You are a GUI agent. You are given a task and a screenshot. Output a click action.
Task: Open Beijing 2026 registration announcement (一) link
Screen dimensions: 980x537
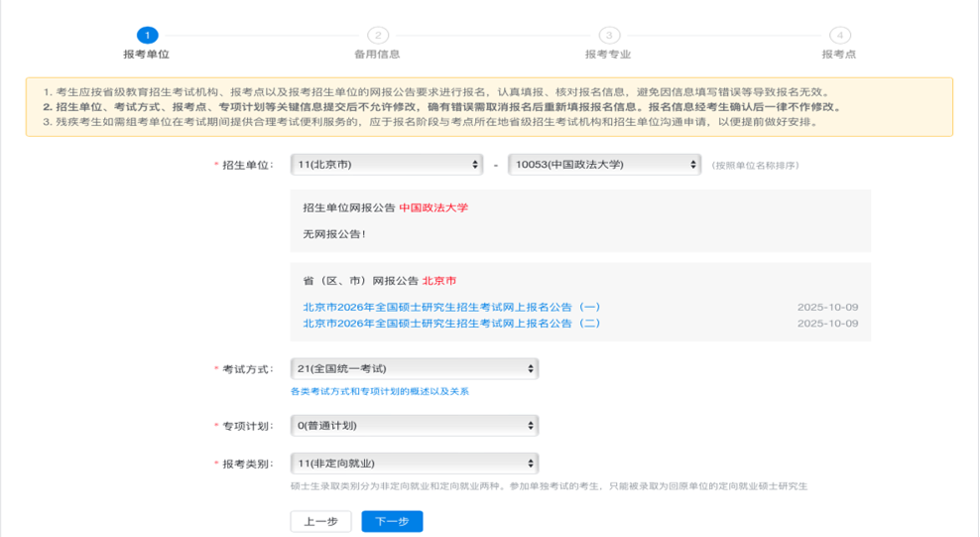pos(451,308)
